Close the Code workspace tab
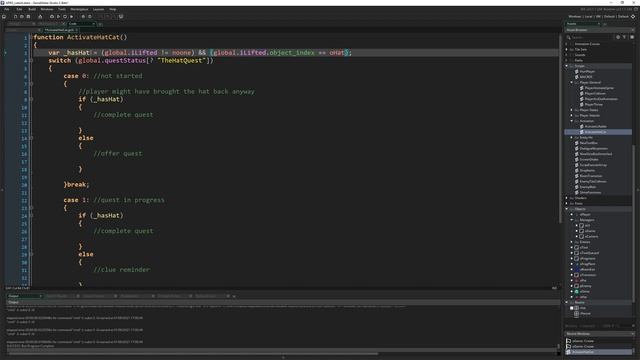The width and height of the screenshot is (640, 360). [x=93, y=24]
